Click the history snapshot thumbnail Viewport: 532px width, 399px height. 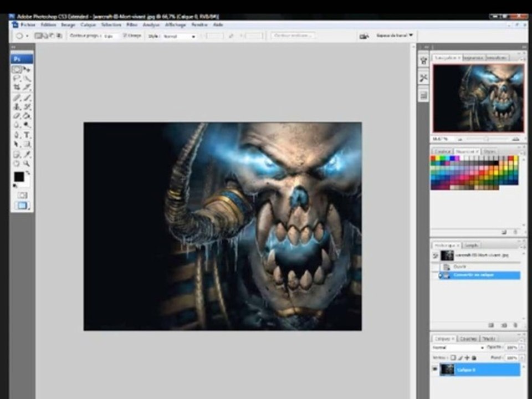click(x=447, y=255)
